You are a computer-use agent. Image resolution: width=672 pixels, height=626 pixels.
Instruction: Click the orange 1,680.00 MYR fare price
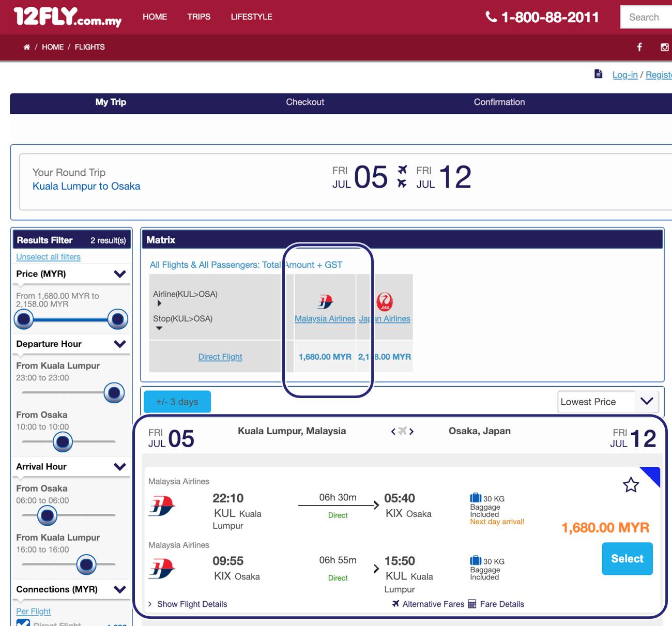pyautogui.click(x=605, y=528)
